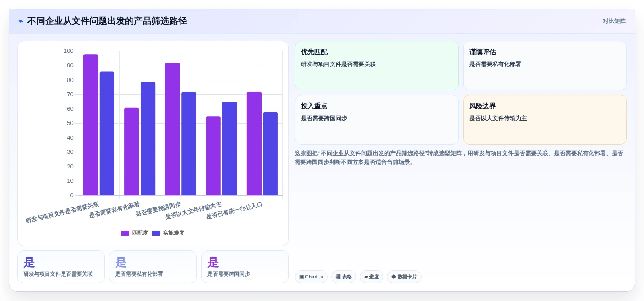The height and width of the screenshot is (301, 644).
Task: Open the 是 card for 研发与项目文件是否需要关联
Action: point(61,267)
